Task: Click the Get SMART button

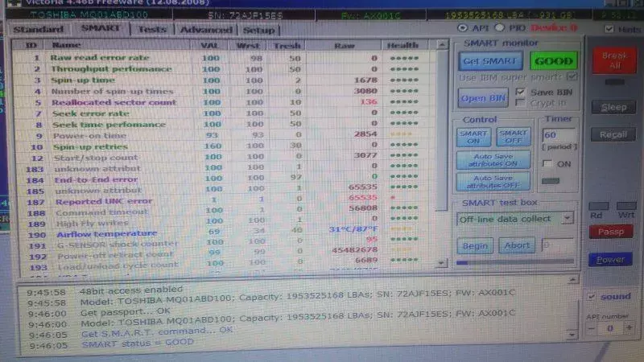Action: point(490,61)
